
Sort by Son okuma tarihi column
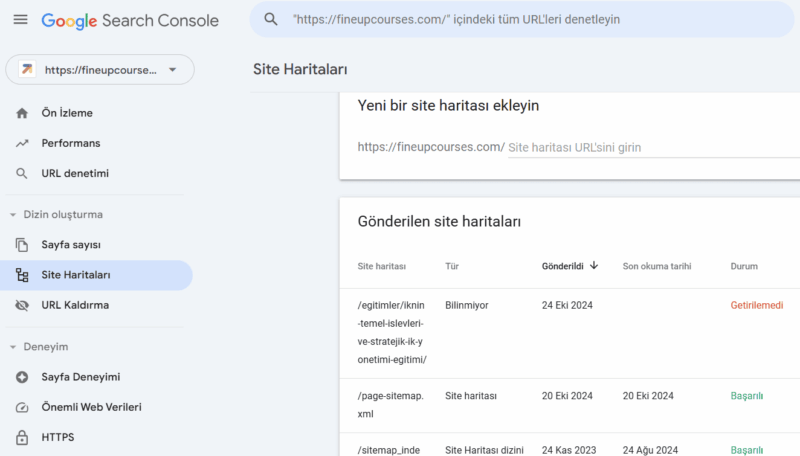657,266
